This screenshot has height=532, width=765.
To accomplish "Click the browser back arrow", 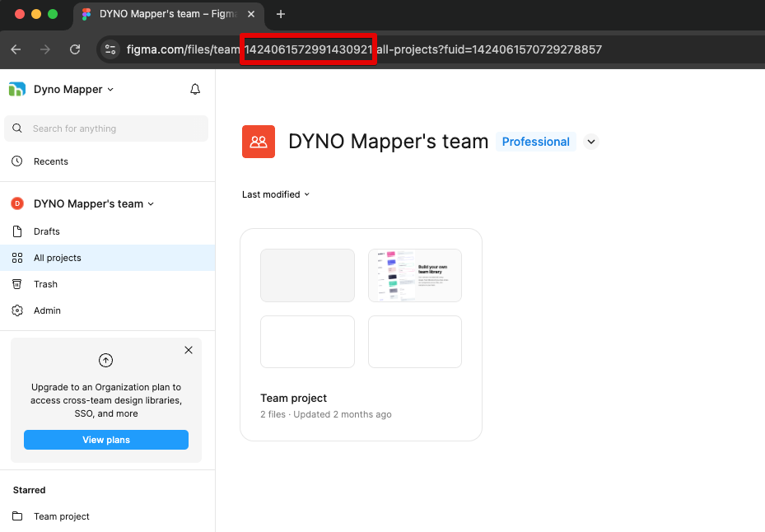I will pyautogui.click(x=16, y=49).
